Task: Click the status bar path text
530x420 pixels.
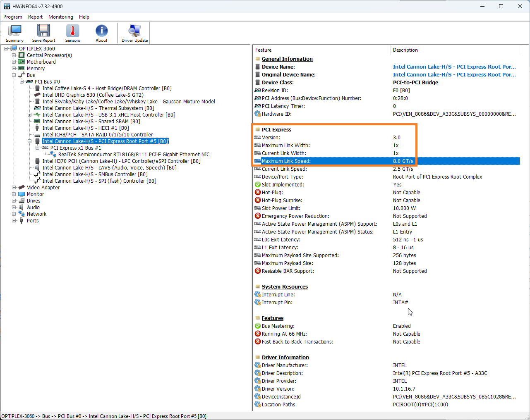Action: 104,416
